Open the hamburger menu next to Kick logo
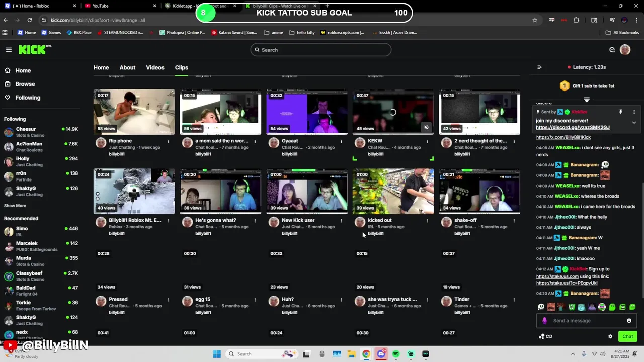This screenshot has width=644, height=362. click(x=9, y=50)
